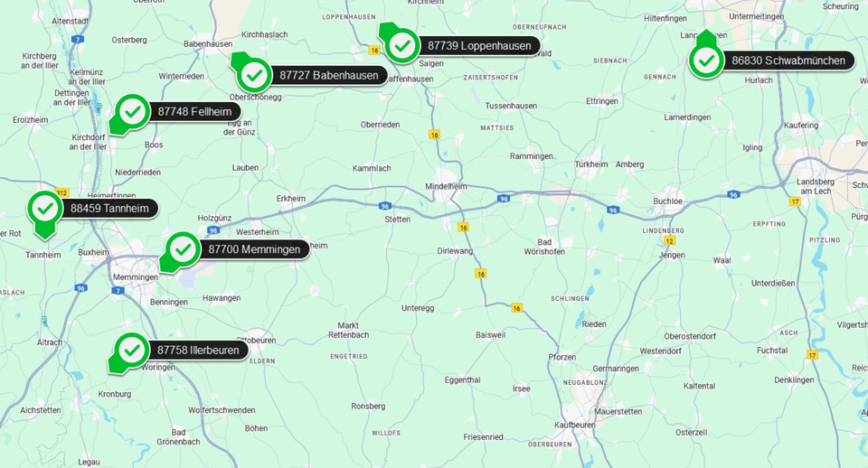The image size is (868, 468).
Task: Click the 88459 Tannheim black label
Action: click(x=109, y=209)
